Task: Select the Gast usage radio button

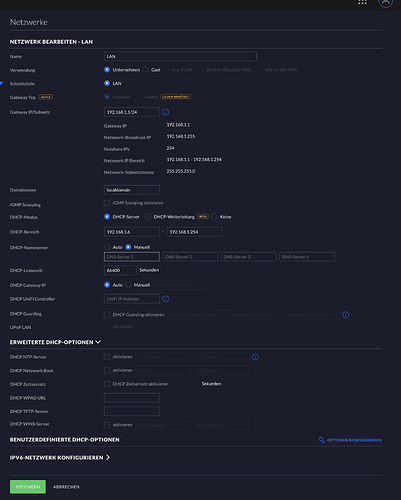Action: (x=146, y=70)
